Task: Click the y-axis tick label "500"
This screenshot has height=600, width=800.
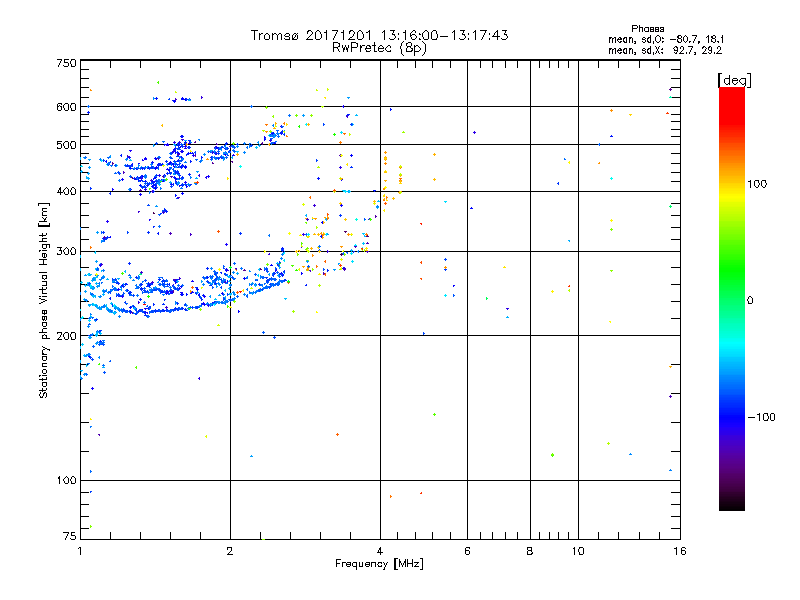Action: point(66,145)
